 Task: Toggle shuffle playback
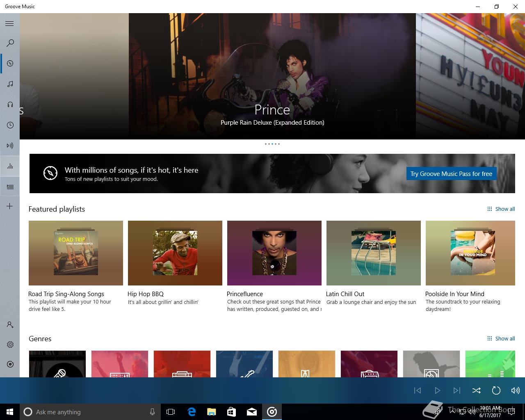coord(476,390)
